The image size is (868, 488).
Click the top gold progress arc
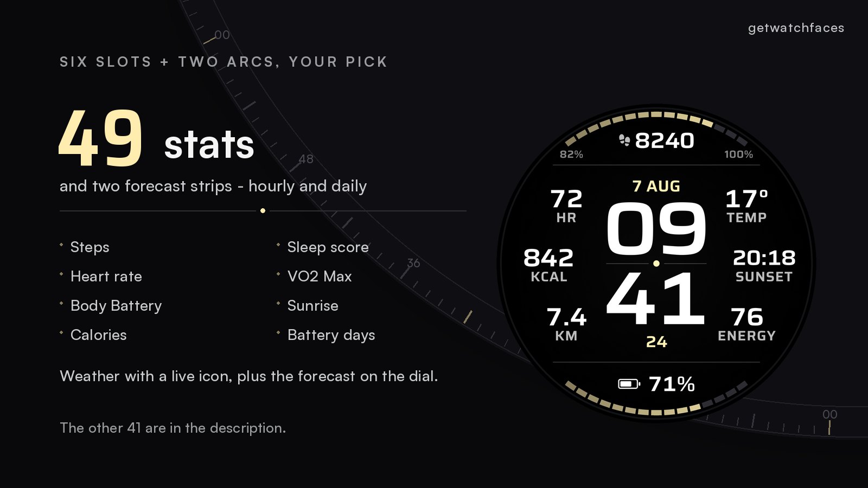(656, 123)
